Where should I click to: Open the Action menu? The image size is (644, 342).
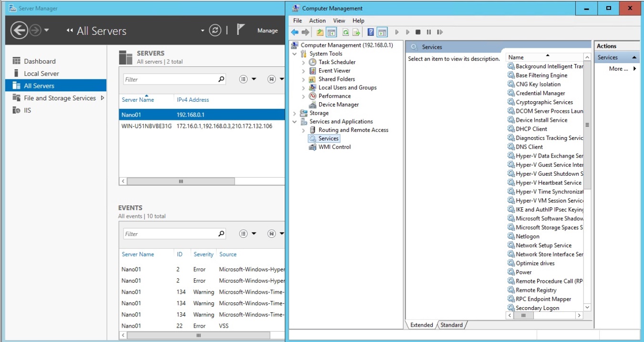point(317,21)
